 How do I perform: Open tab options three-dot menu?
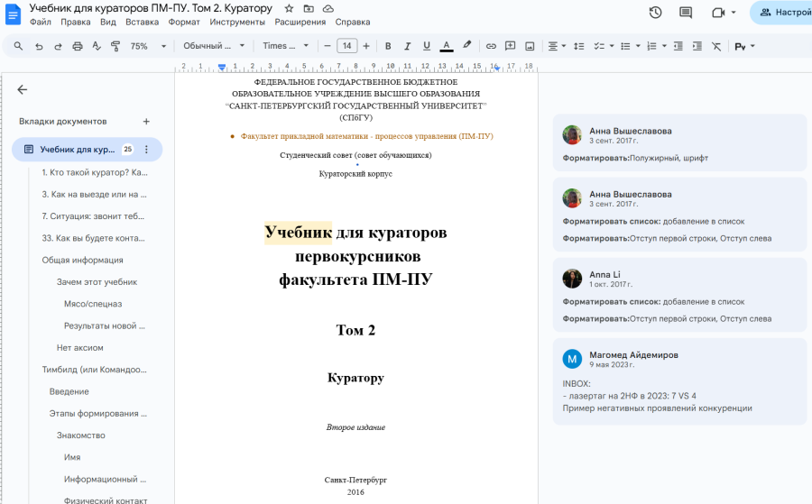[x=146, y=149]
